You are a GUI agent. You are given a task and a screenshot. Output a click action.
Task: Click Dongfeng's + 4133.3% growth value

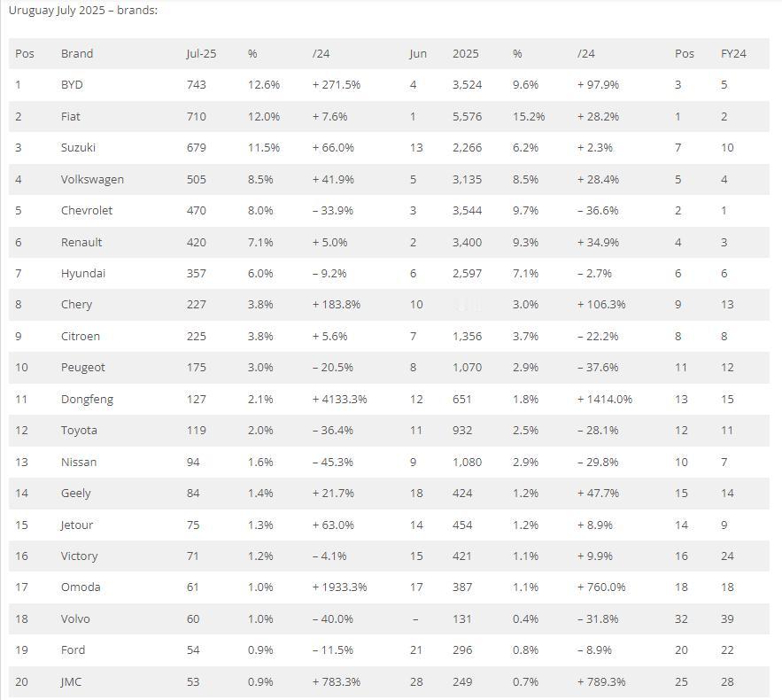[339, 399]
